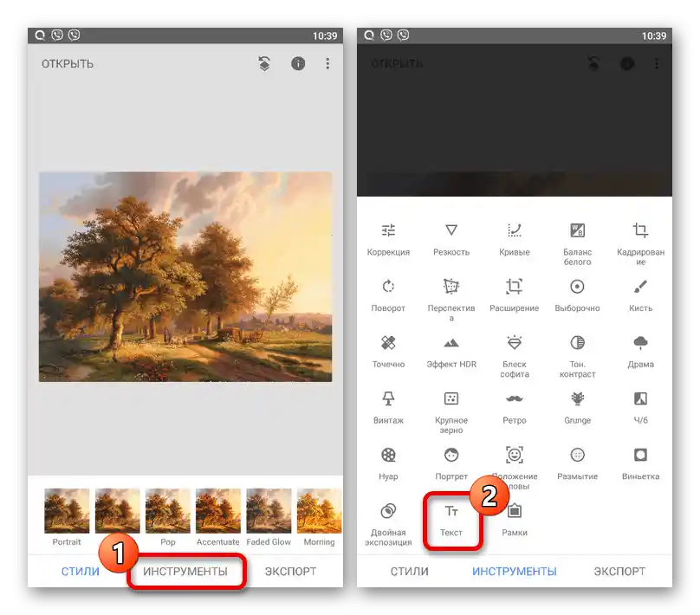Tap the landscape painting preview image
This screenshot has width=700, height=615.
coord(185,276)
